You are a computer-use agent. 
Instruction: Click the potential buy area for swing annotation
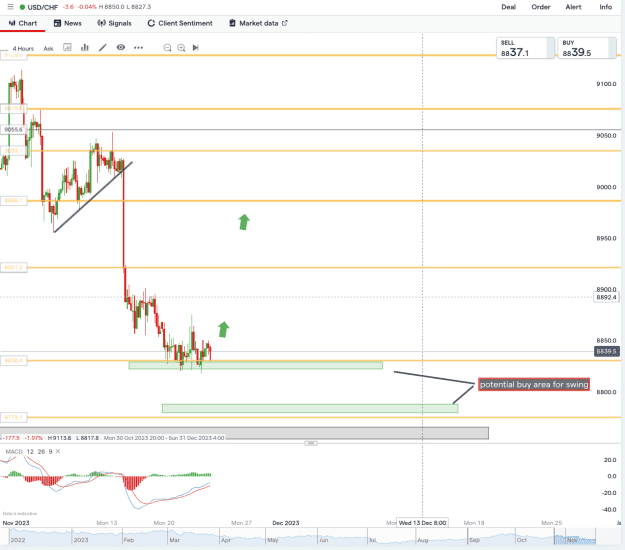tap(534, 384)
